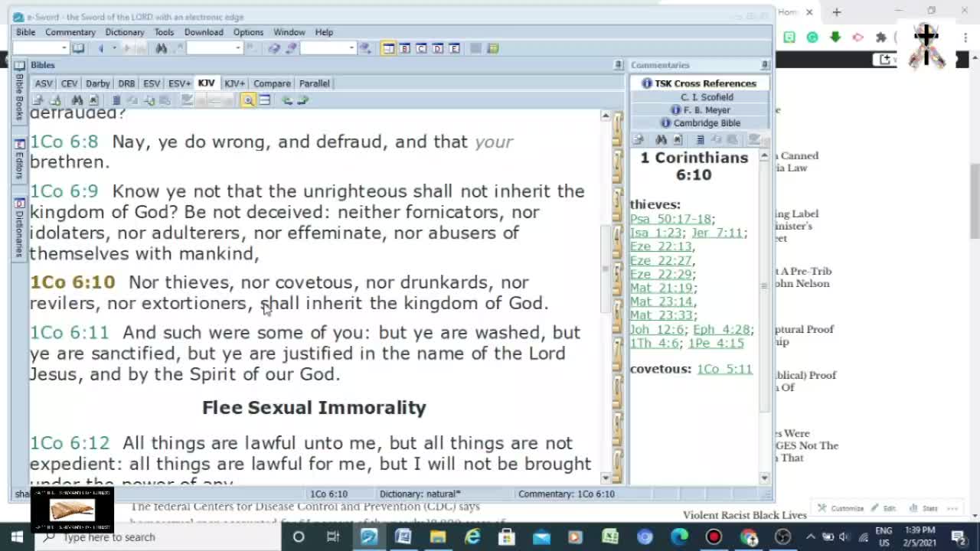This screenshot has width=980, height=551.
Task: Select layout option E
Action: point(454,48)
